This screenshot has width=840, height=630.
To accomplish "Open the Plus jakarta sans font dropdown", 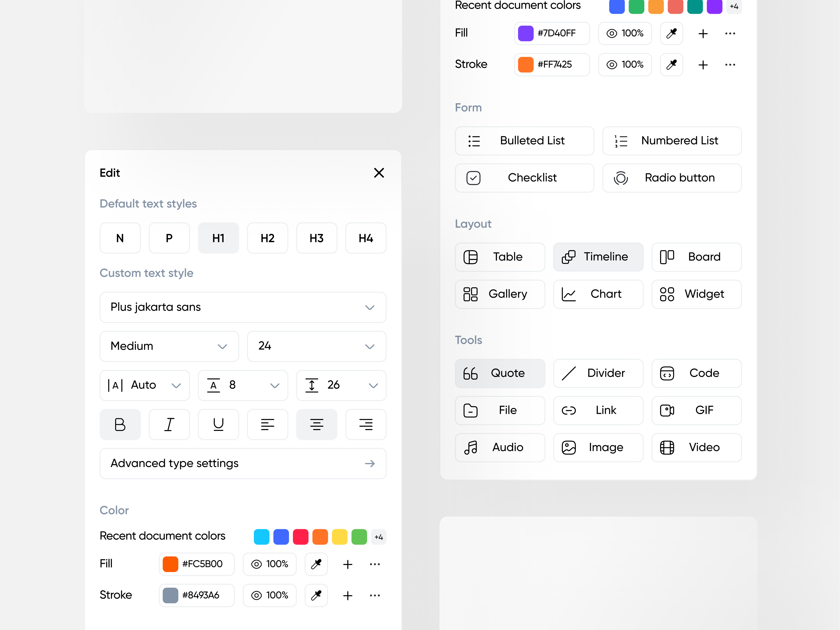I will 243,307.
